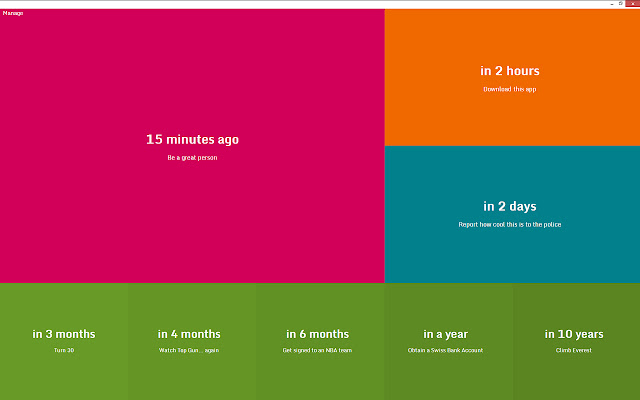Click 'Obtain a Swiss Bank Account' text
The width and height of the screenshot is (640, 400).
(446, 351)
